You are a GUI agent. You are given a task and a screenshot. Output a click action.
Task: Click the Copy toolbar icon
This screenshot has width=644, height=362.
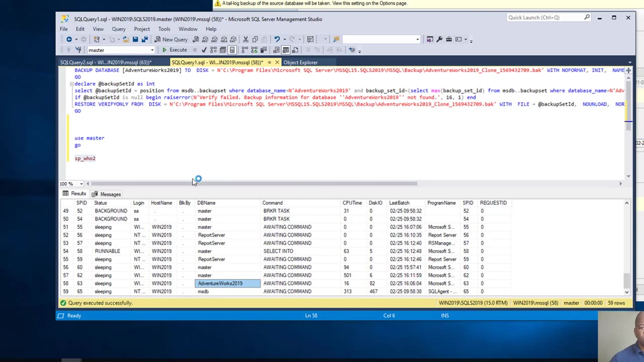point(255,39)
